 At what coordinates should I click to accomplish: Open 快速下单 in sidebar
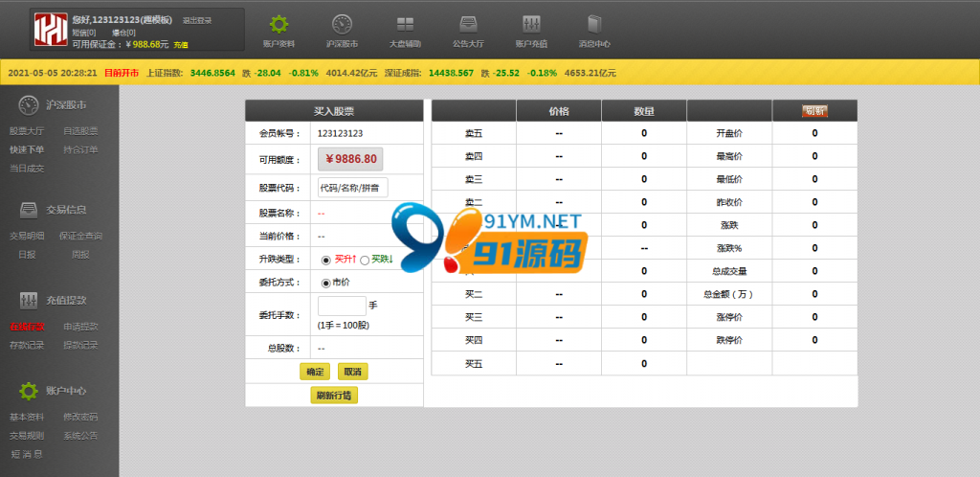27,150
